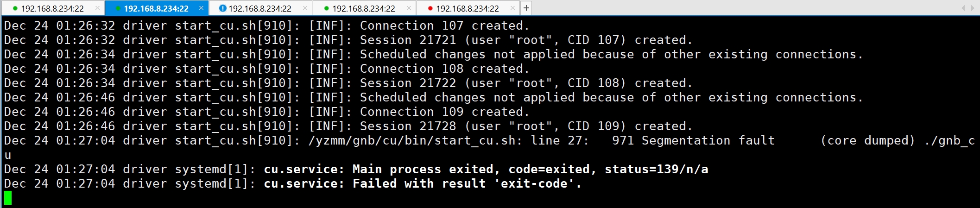This screenshot has width=980, height=208.
Task: Open the tab with the blue exclamation alert
Action: [260, 8]
